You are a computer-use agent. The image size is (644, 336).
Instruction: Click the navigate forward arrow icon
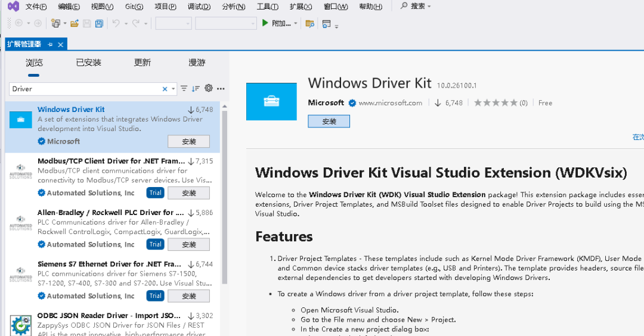(38, 23)
